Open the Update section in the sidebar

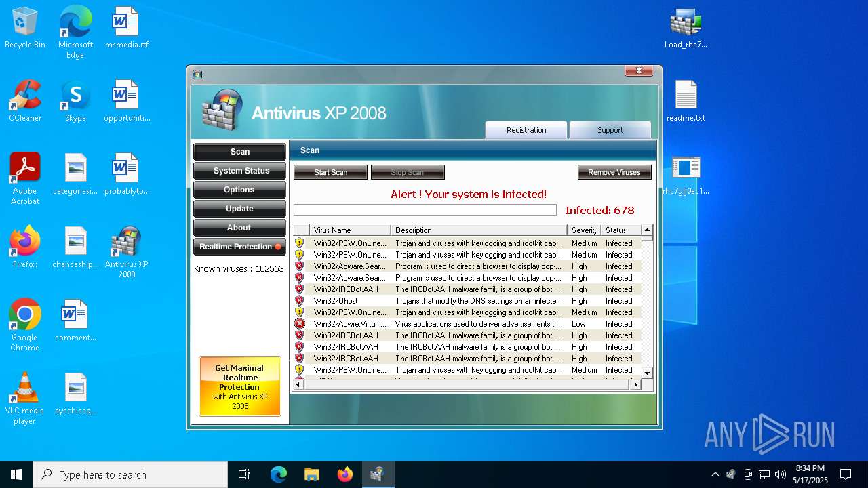coord(239,209)
